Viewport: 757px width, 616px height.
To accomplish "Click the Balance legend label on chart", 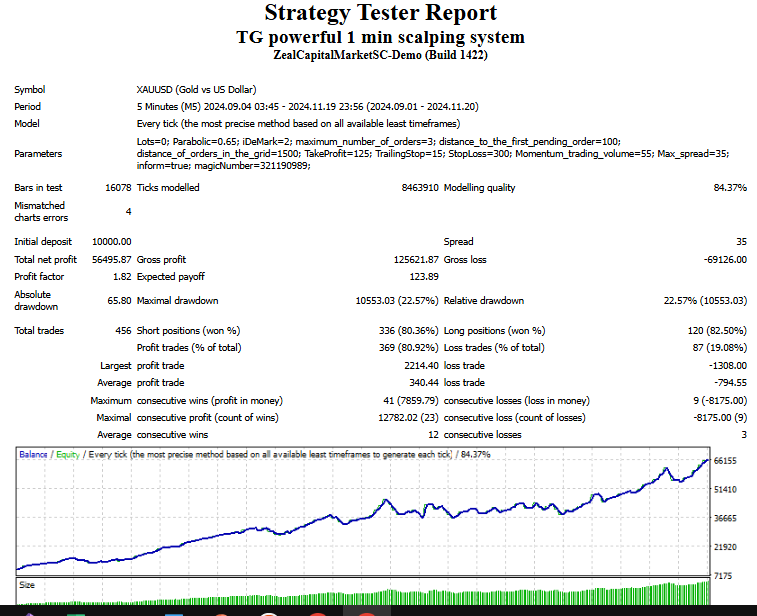I will [33, 454].
